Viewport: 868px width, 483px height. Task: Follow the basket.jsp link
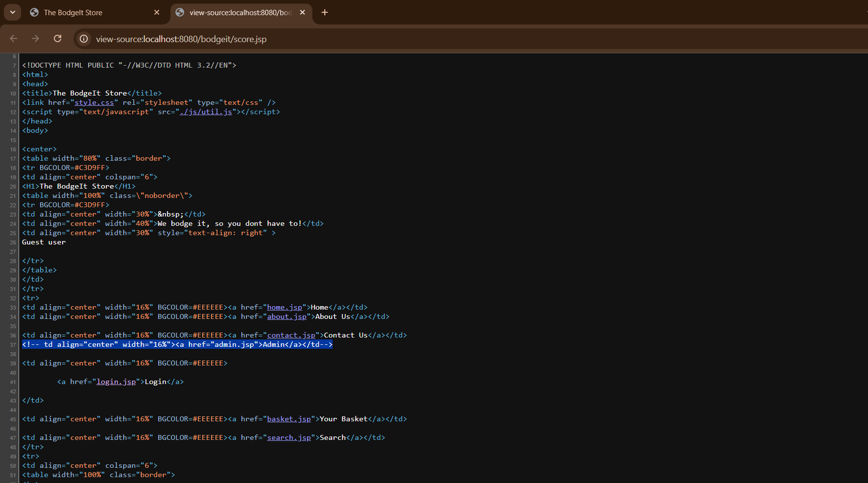pyautogui.click(x=289, y=419)
